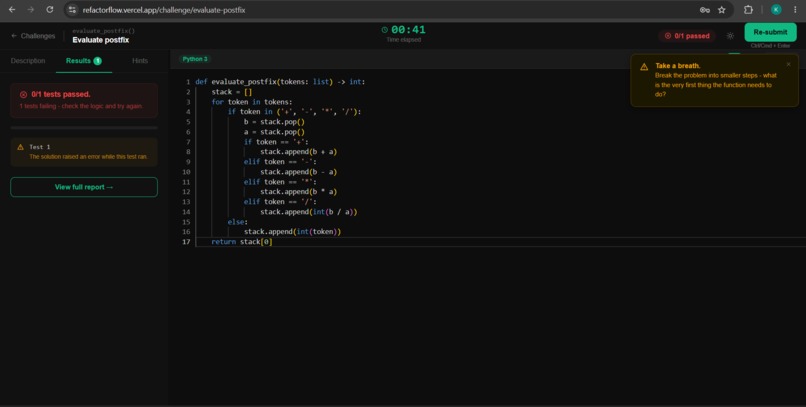Click the password key icon in address bar
Viewport: 806px width, 407px height.
[x=705, y=10]
